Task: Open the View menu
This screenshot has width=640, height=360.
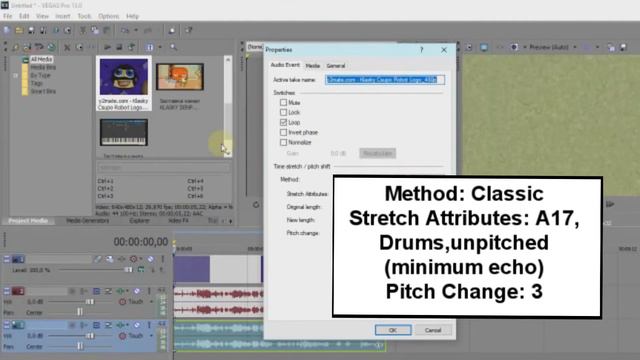Action: [42, 16]
